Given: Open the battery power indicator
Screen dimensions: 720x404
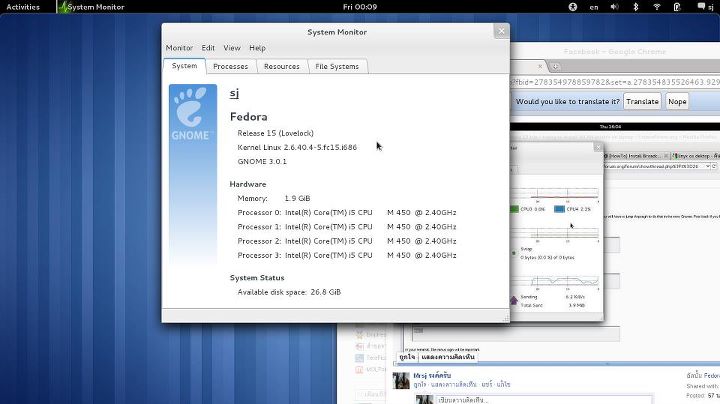Looking at the screenshot, I should pyautogui.click(x=677, y=7).
